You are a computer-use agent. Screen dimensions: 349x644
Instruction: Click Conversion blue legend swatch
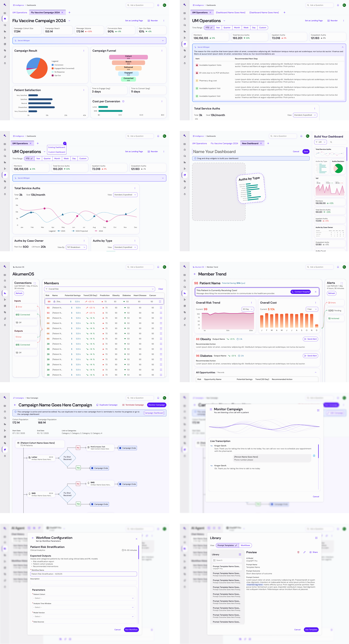[x=53, y=65]
